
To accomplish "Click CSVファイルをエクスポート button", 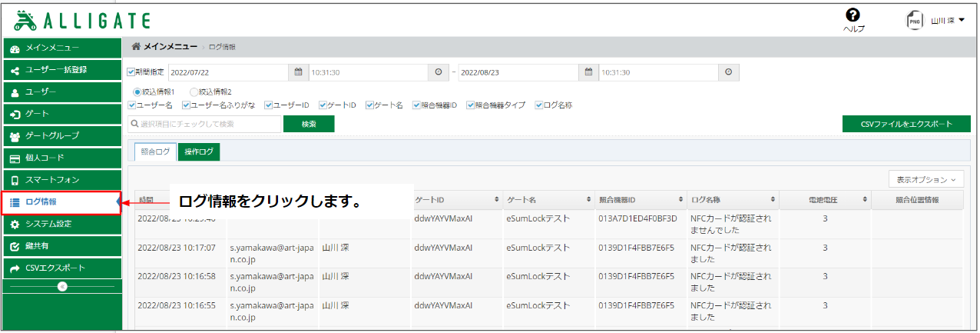I will coord(906,124).
